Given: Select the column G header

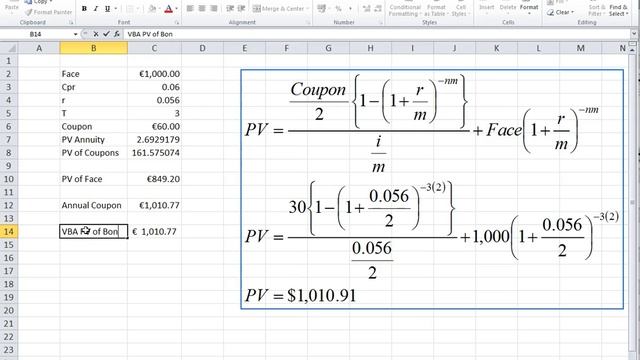Looking at the screenshot, I should 328,48.
